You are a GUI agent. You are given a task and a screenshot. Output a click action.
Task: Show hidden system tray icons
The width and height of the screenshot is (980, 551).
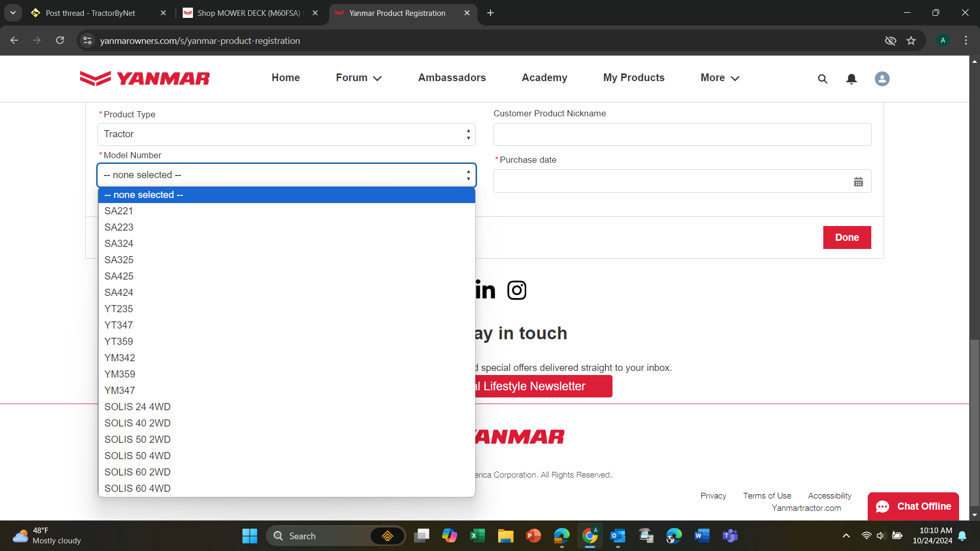pos(846,536)
